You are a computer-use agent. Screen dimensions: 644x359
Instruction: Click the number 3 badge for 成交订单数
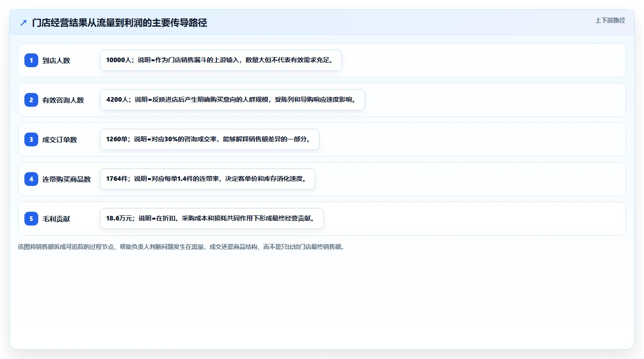tap(31, 139)
